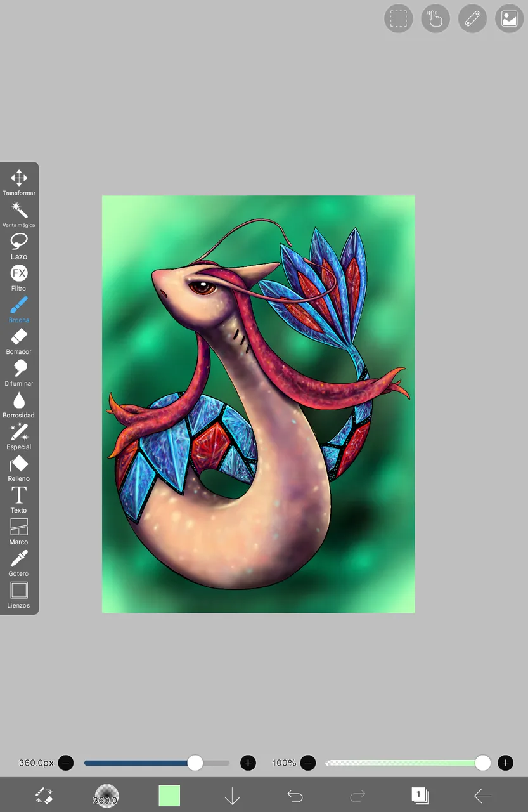528x812 pixels.
Task: Go back with the left arrow
Action: coord(483,796)
